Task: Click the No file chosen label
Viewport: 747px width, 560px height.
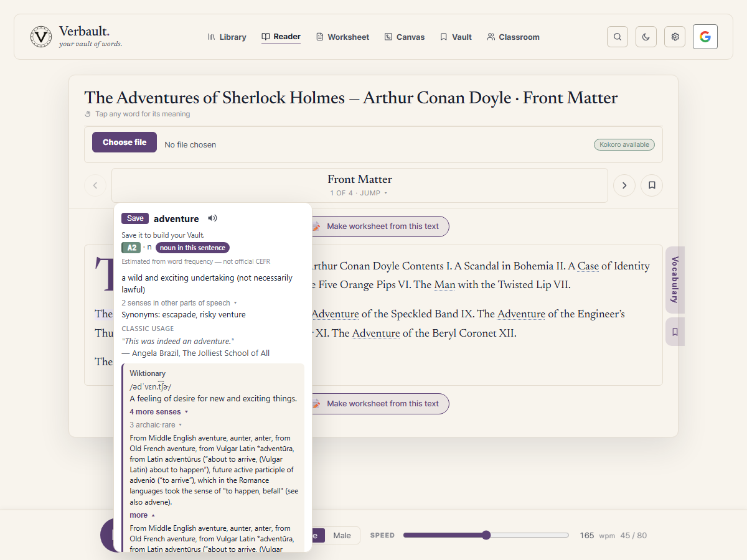Action: click(x=190, y=144)
